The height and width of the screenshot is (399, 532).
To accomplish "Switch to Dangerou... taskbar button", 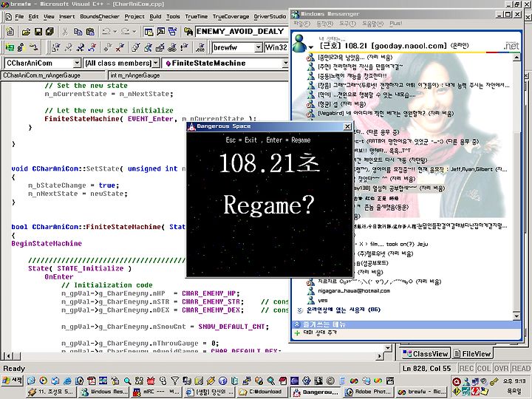I will [316, 392].
